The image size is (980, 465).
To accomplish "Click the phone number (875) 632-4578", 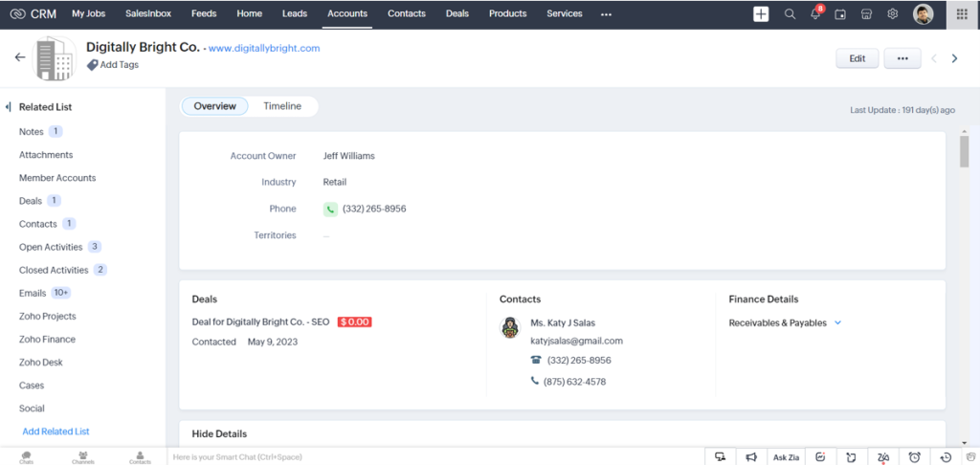I will tap(574, 381).
